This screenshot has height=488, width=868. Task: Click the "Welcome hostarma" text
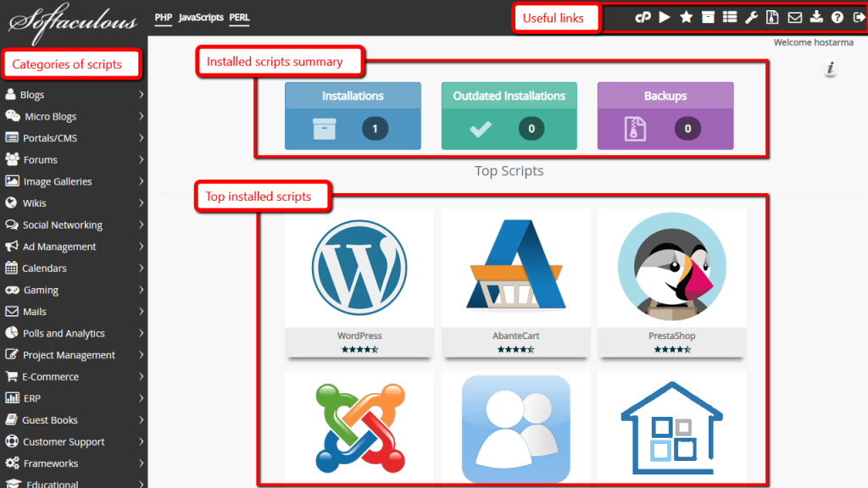[813, 42]
